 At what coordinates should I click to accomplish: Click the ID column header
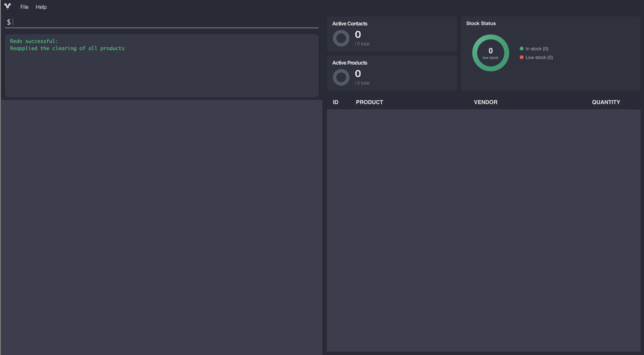pos(336,102)
